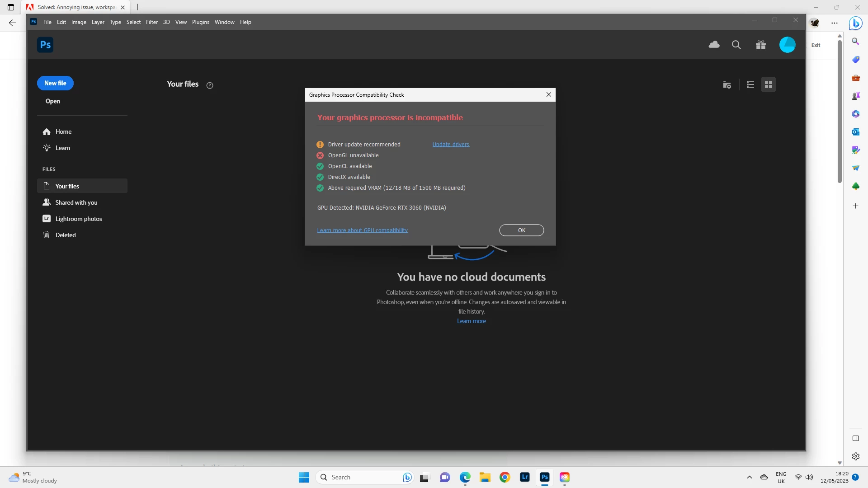Open Learn more about GPU compatibility link
This screenshot has height=488, width=868.
coord(362,230)
